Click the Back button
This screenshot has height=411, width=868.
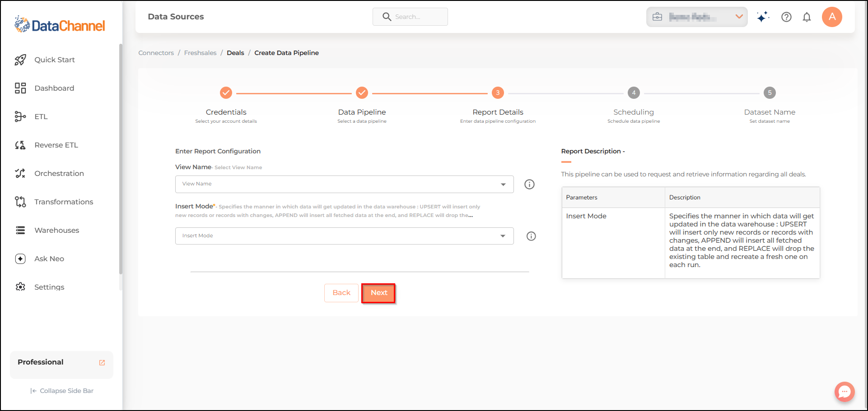click(341, 293)
